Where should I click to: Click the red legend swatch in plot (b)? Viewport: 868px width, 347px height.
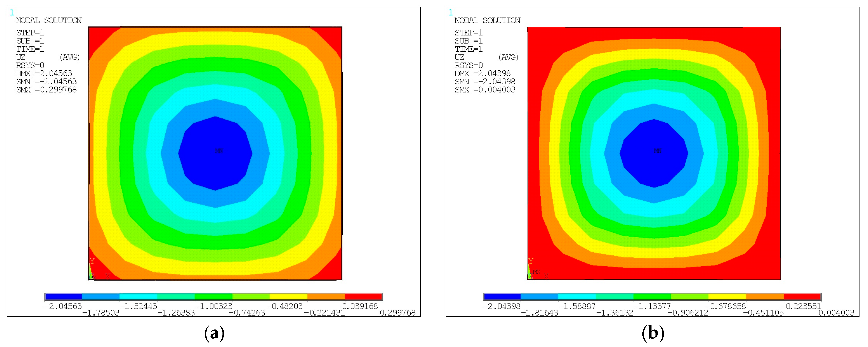coord(802,296)
